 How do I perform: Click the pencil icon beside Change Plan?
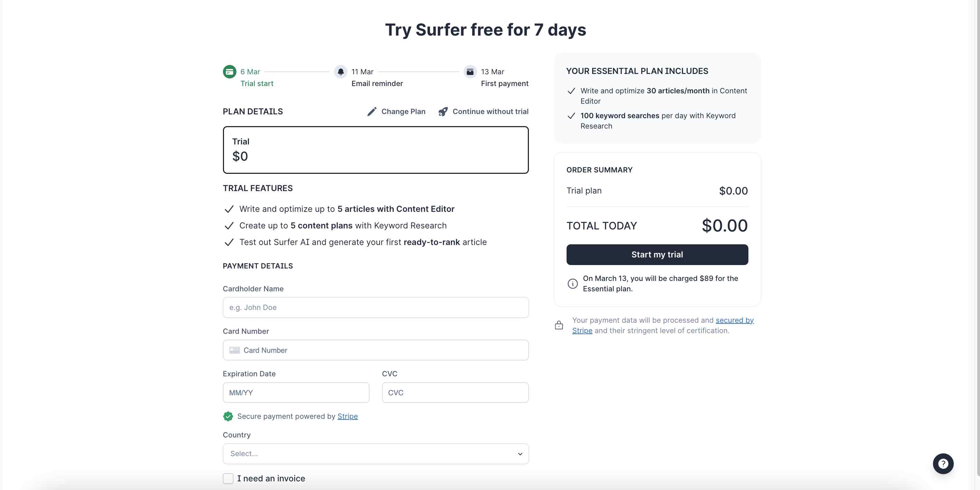372,112
